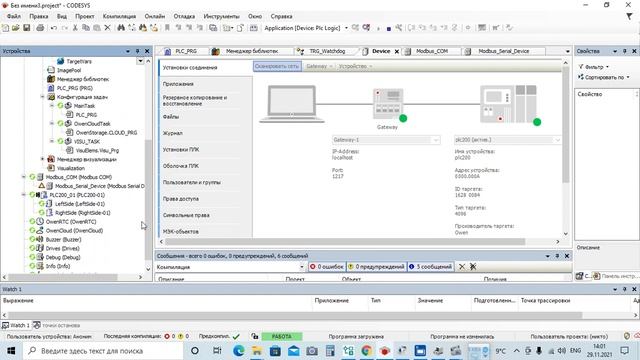Image resolution: width=640 pixels, height=360 pixels.
Task: Pin the Properties panel with the pushpin
Action: pyautogui.click(x=624, y=51)
